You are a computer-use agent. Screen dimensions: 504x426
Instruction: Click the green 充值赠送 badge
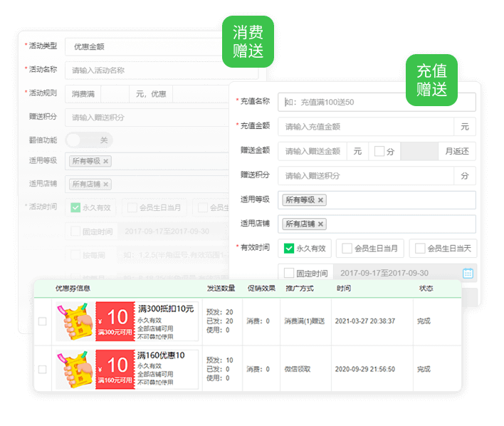coord(431,80)
